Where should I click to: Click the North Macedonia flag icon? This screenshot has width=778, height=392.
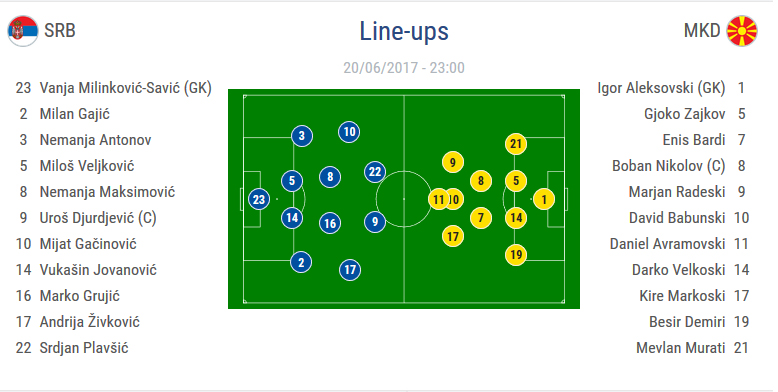point(742,31)
